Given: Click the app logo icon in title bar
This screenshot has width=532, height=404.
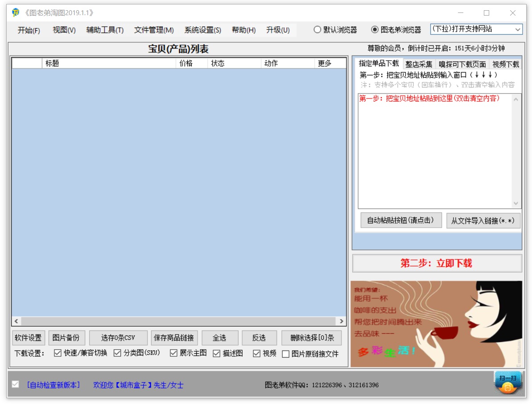Looking at the screenshot, I should [x=16, y=12].
